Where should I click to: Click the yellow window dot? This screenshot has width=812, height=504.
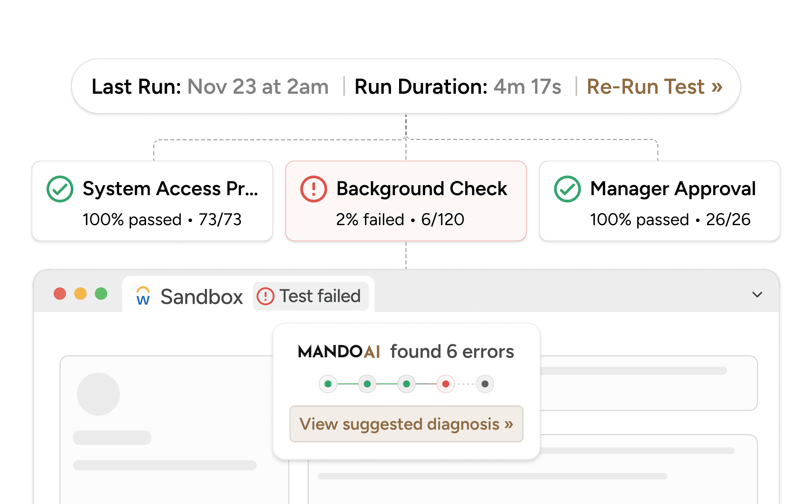click(x=80, y=294)
